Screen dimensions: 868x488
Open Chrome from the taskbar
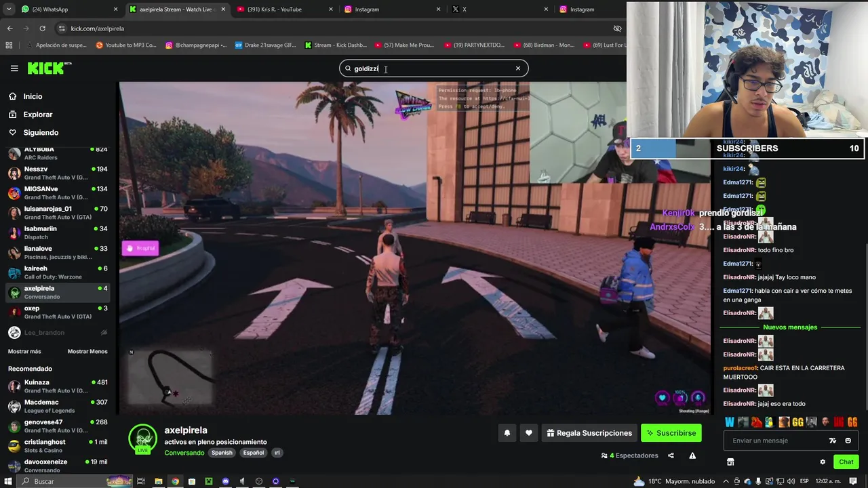[175, 481]
